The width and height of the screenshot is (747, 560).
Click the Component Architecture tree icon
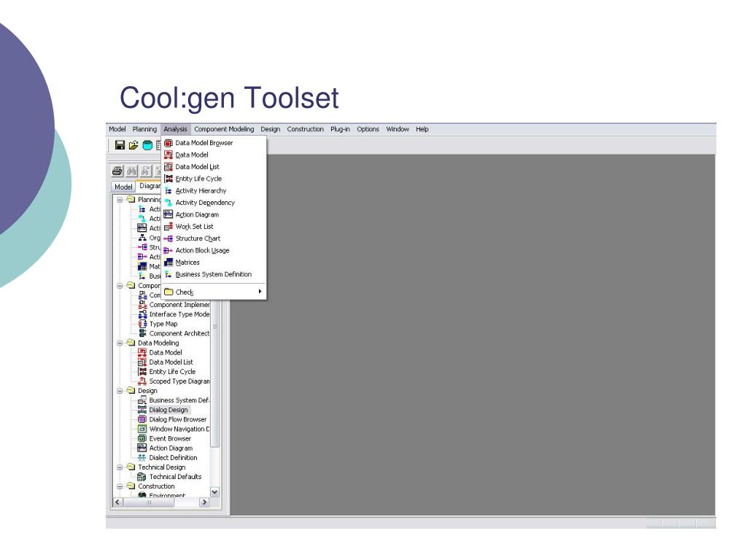142,333
